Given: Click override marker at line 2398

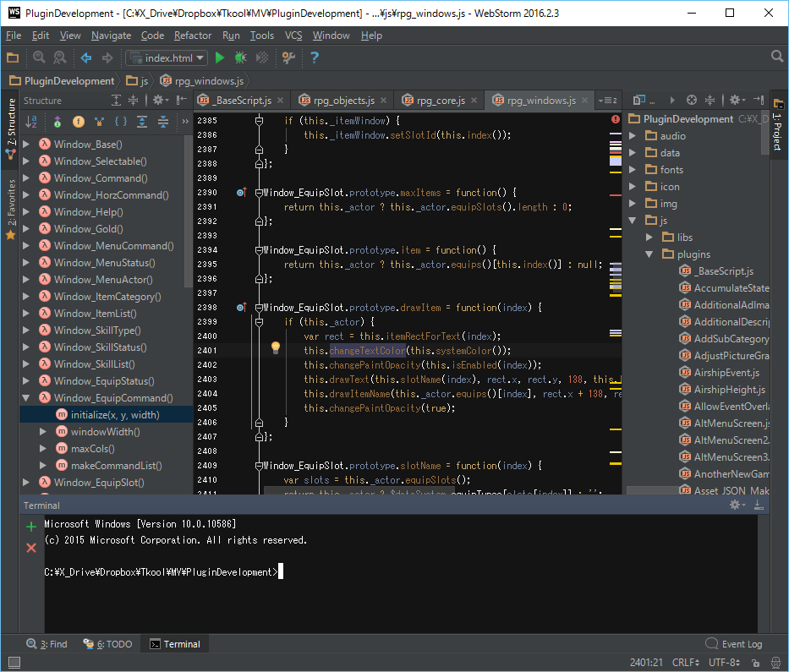Looking at the screenshot, I should pos(242,308).
